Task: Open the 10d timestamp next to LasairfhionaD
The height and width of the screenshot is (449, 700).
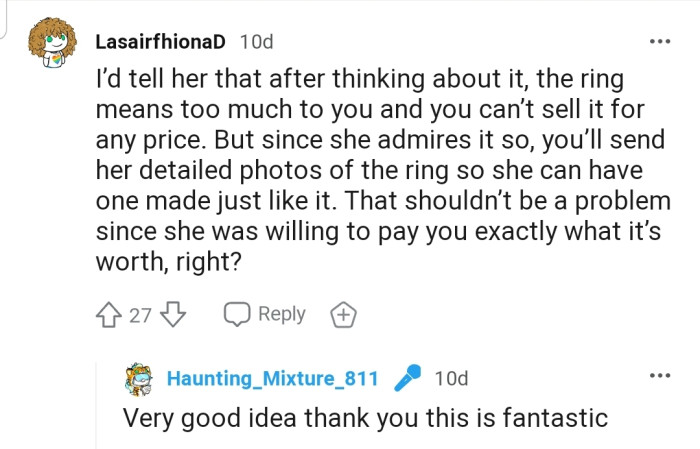Action: pyautogui.click(x=257, y=42)
